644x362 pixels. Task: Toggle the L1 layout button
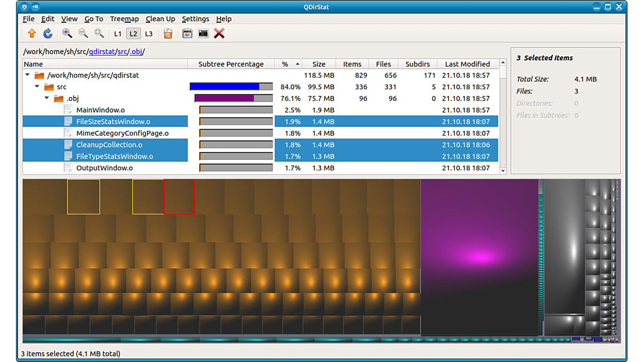[118, 34]
